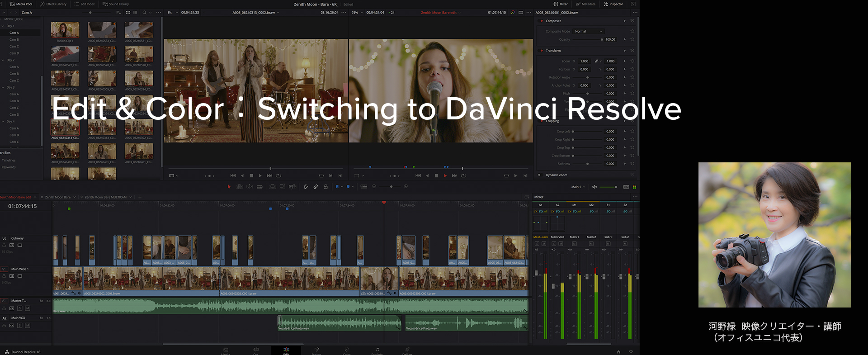Image resolution: width=868 pixels, height=355 pixels.
Task: Toggle the Transform section enable dot
Action: coord(541,51)
